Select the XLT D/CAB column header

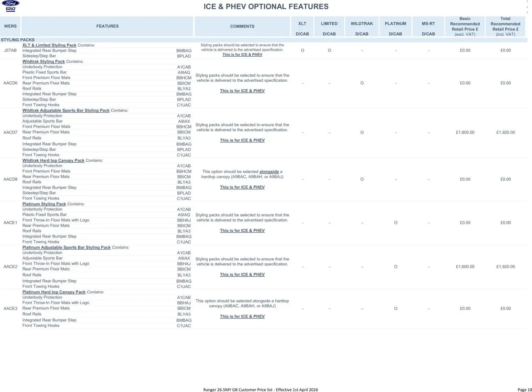click(x=302, y=26)
